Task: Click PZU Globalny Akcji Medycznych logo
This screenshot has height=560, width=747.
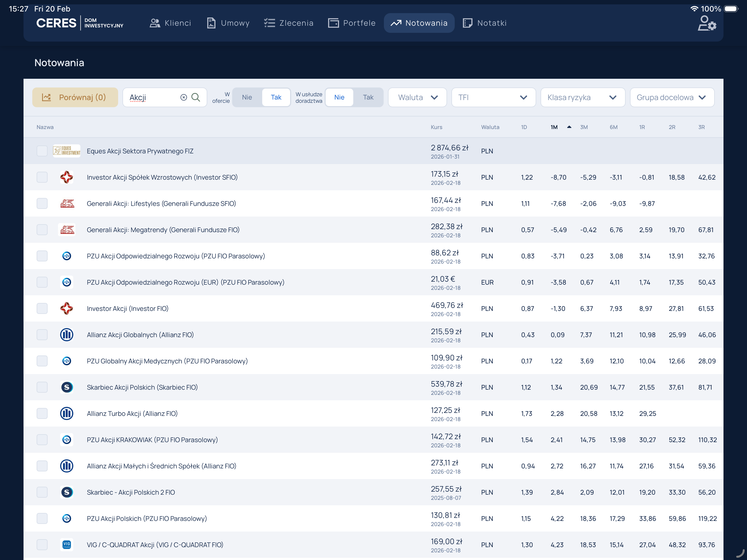Action: pyautogui.click(x=66, y=361)
